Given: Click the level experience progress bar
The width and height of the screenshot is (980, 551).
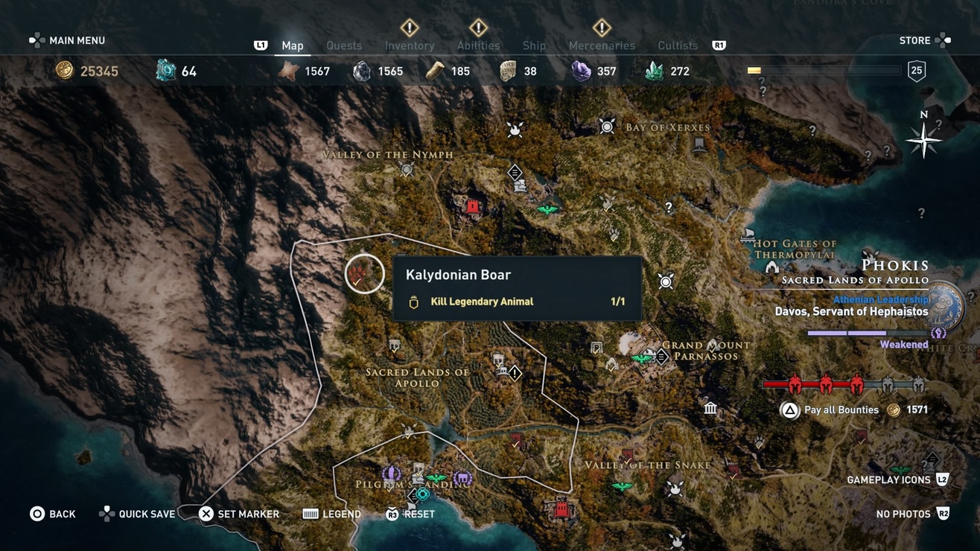Looking at the screenshot, I should click(824, 71).
